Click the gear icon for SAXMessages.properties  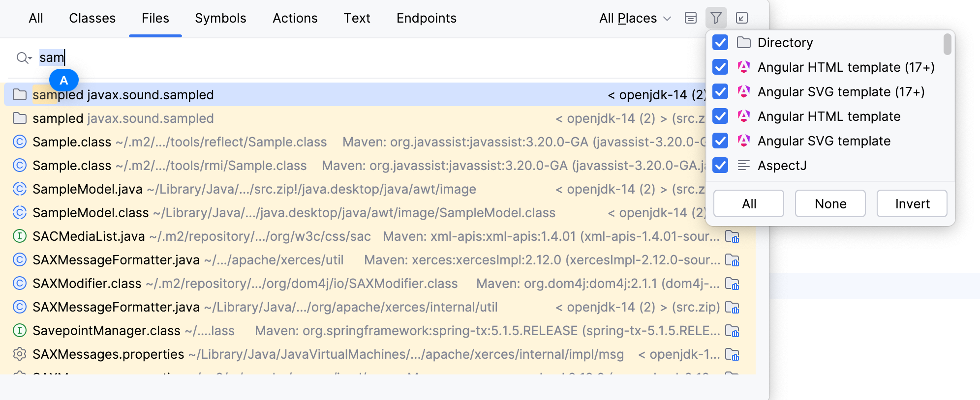tap(19, 354)
